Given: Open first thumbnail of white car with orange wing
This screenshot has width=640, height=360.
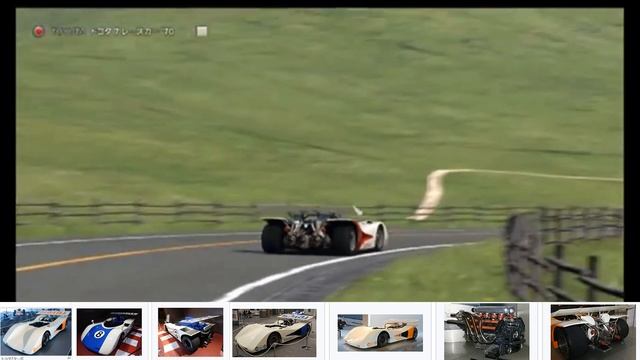Looking at the screenshot, I should pyautogui.click(x=36, y=332).
